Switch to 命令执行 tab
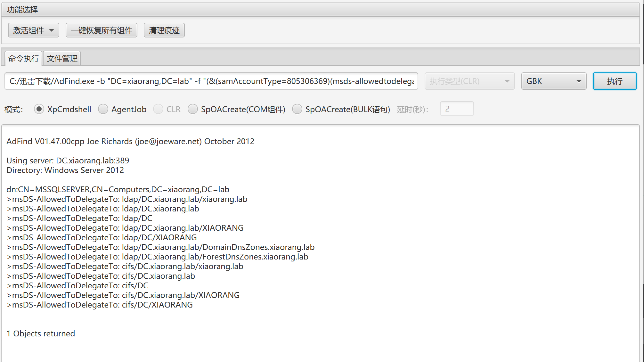This screenshot has width=644, height=362. click(x=23, y=59)
